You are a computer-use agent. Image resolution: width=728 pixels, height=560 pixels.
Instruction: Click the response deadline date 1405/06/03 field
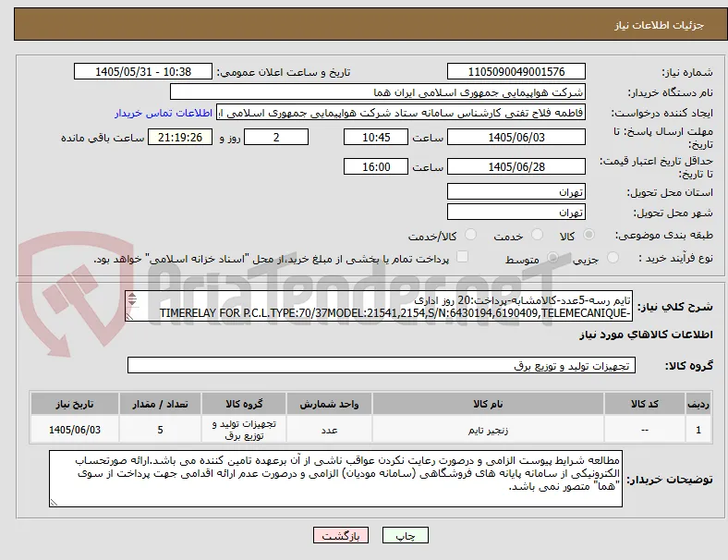[516, 138]
